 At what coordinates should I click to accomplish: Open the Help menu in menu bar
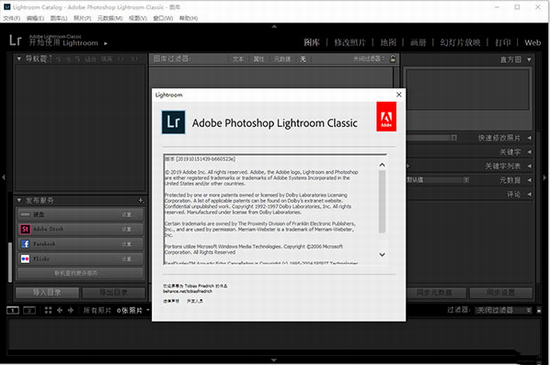point(188,18)
